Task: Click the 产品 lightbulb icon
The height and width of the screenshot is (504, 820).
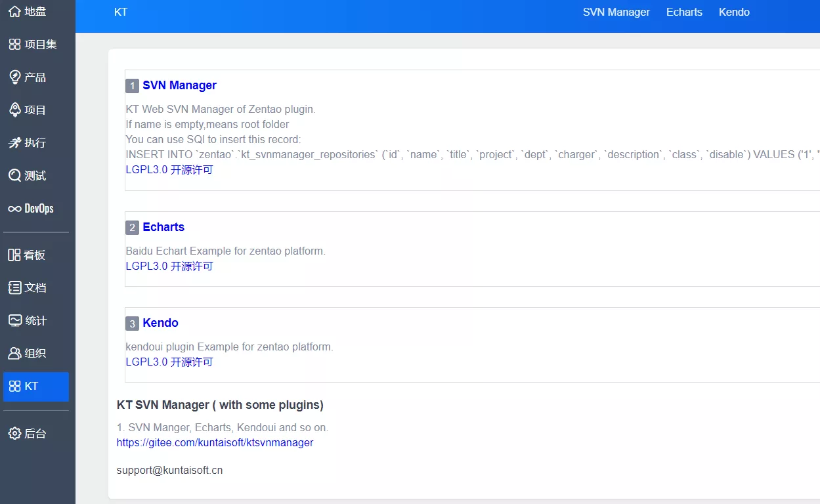Action: pyautogui.click(x=14, y=77)
